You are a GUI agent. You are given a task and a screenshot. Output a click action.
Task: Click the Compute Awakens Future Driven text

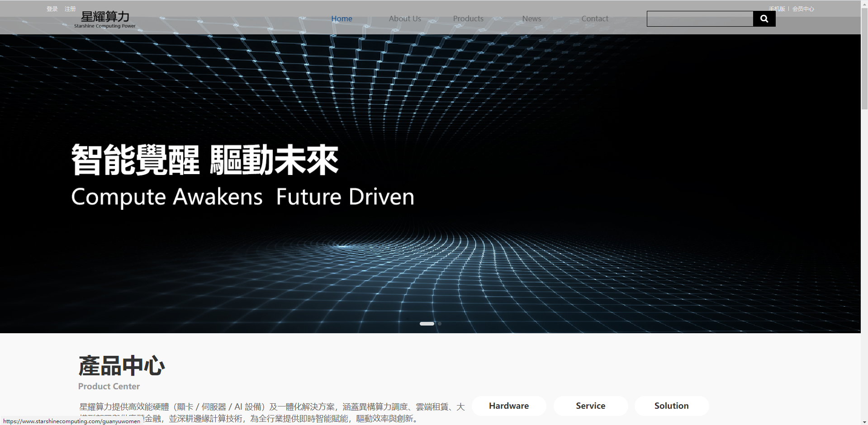[x=243, y=197]
